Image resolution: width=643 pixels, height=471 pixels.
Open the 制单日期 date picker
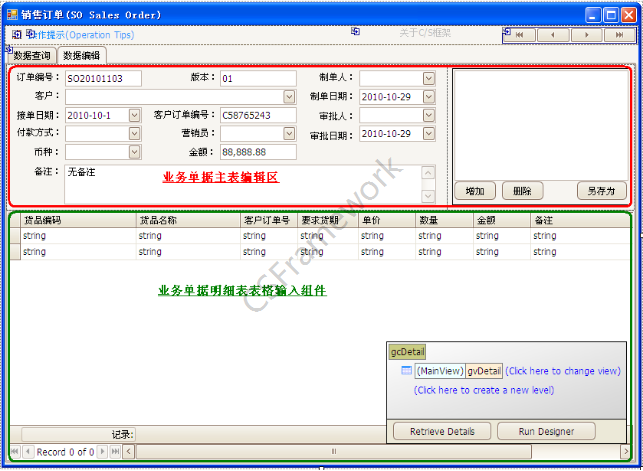coord(429,97)
